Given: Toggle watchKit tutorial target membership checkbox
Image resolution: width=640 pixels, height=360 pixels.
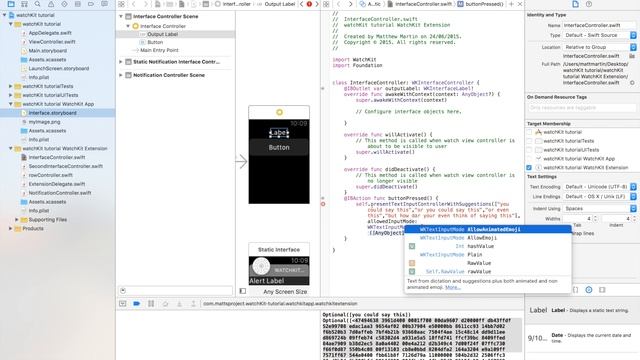Looking at the screenshot, I should 529,132.
